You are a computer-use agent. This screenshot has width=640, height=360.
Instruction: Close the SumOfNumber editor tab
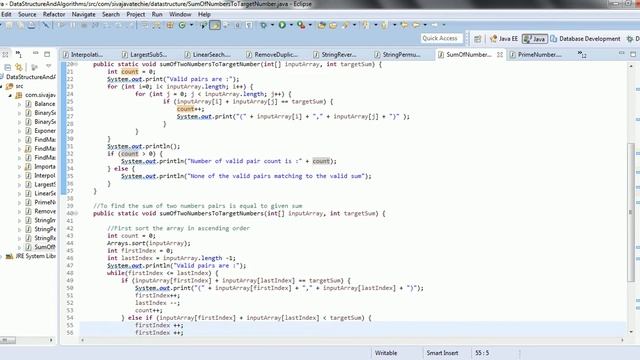[x=500, y=54]
